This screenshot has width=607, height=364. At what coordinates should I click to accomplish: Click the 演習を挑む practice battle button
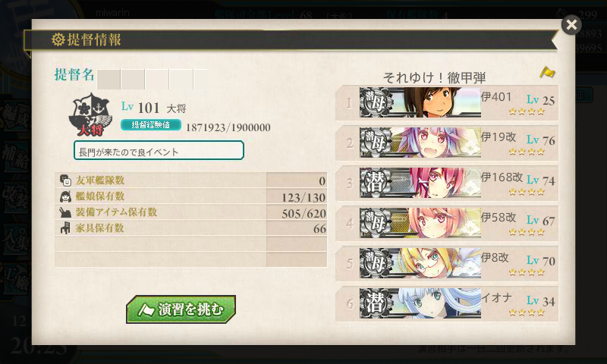181,309
